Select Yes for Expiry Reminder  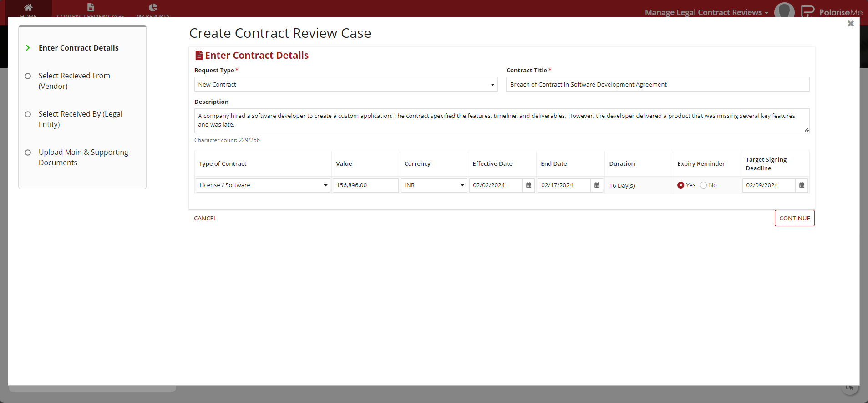point(680,185)
